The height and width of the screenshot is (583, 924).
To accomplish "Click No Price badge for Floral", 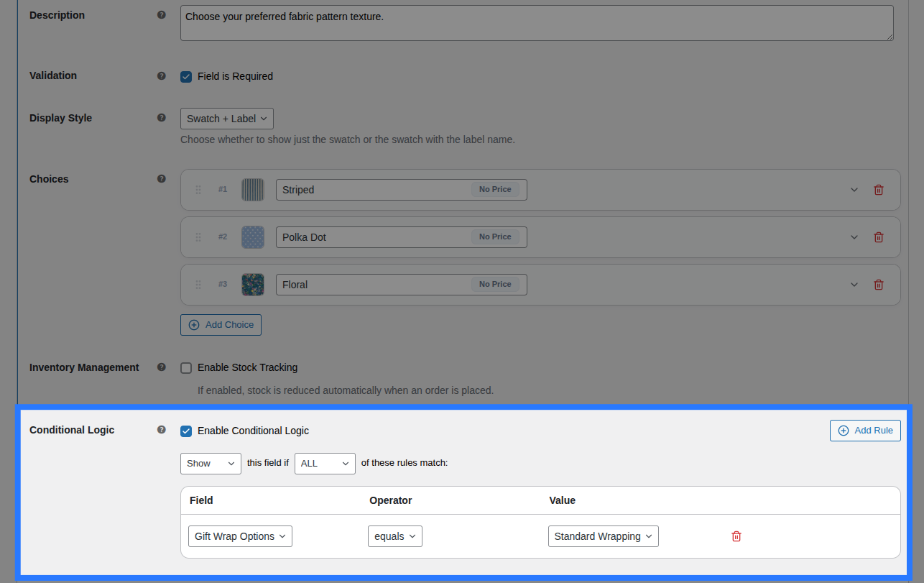I will (495, 284).
